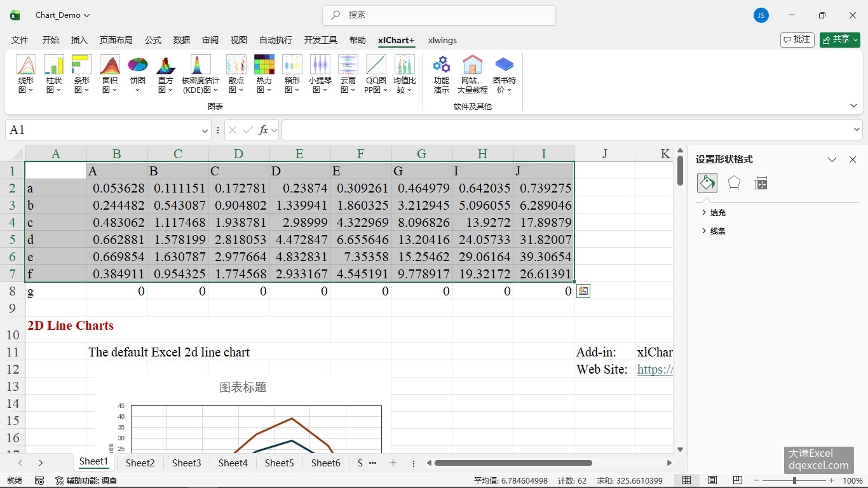
Task: Open the 线形图 line chart gallery
Action: pos(26,74)
